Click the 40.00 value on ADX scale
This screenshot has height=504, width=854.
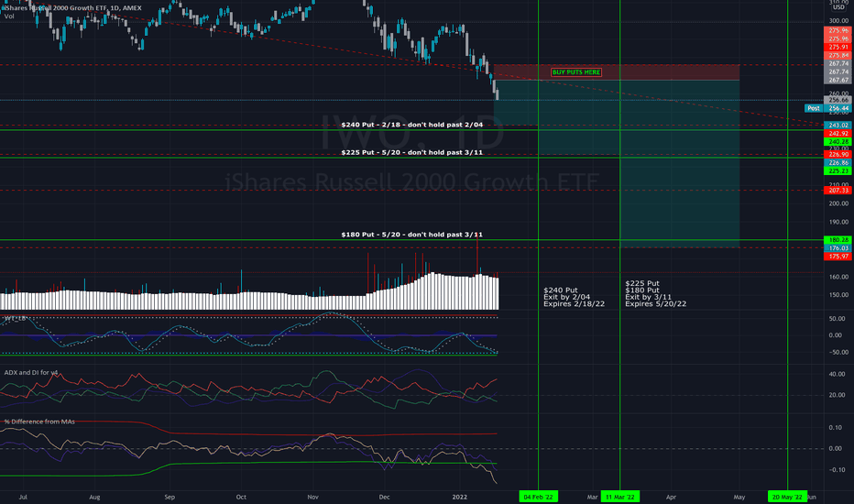click(837, 374)
